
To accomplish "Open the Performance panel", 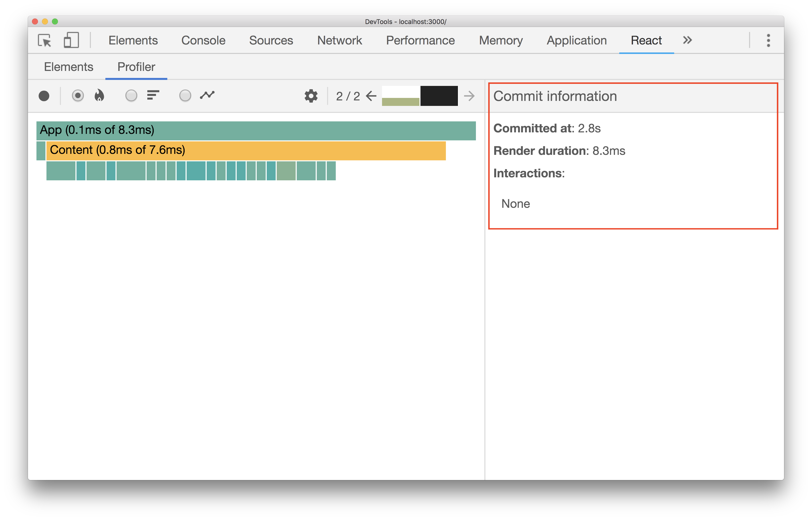I will click(420, 40).
